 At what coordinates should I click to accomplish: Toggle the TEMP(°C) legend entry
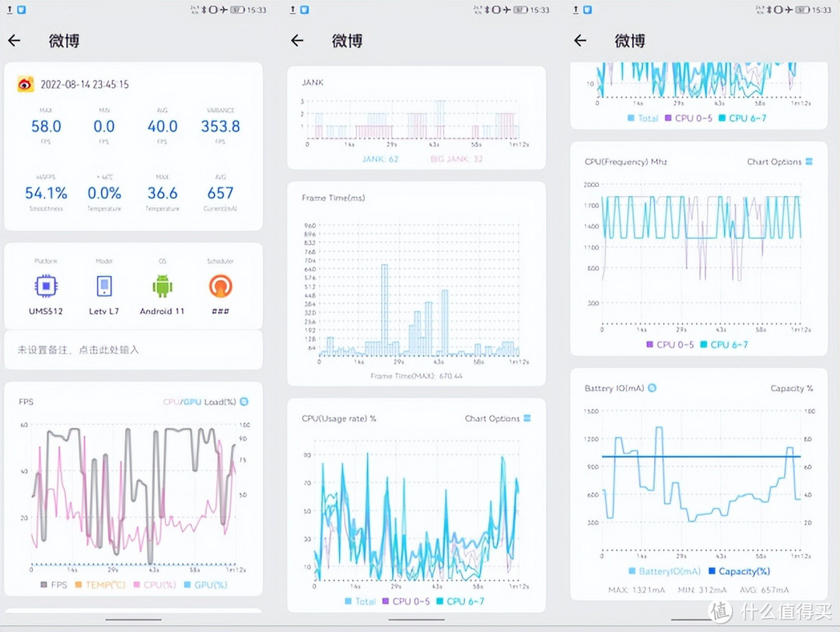100,585
